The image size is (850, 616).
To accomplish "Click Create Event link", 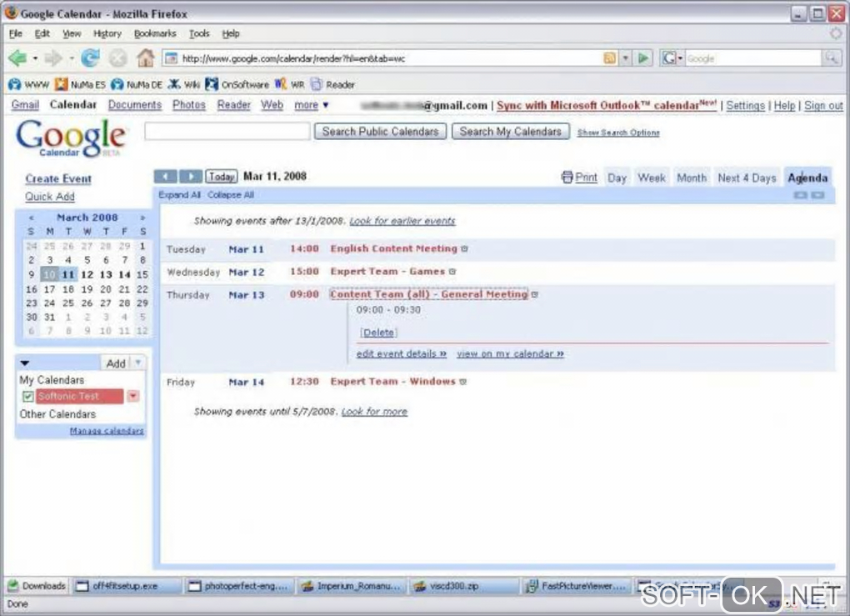I will coord(58,179).
